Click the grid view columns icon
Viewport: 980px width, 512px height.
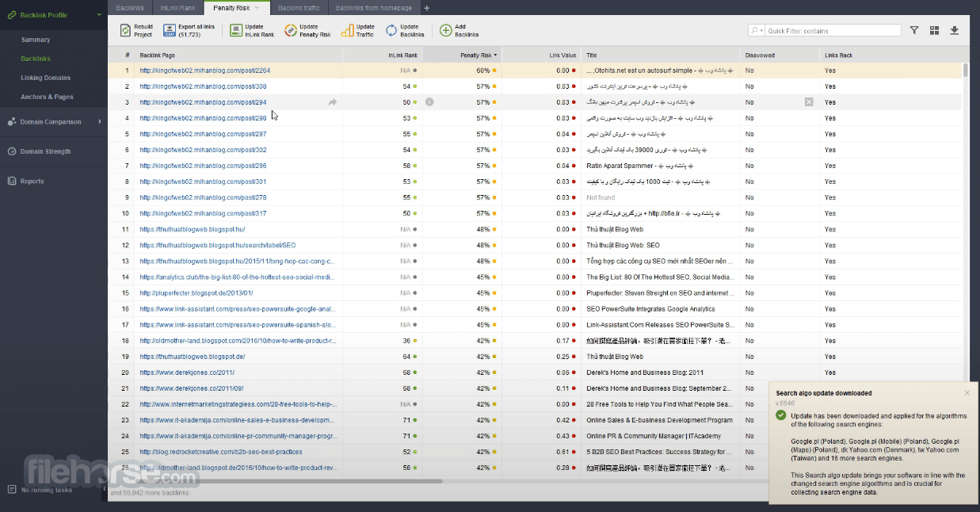(934, 30)
